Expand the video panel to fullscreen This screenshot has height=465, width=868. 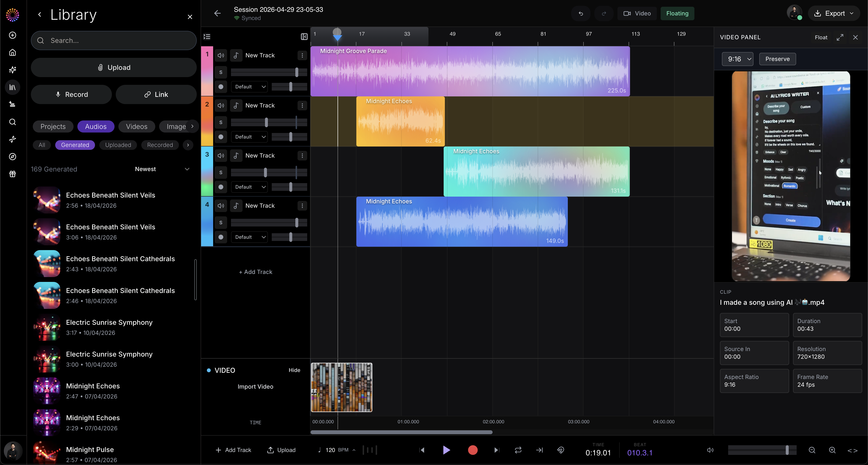(x=840, y=37)
